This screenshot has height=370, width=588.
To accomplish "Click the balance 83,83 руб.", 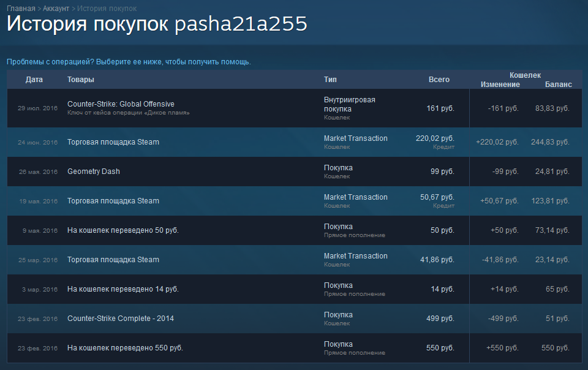I will tap(552, 108).
